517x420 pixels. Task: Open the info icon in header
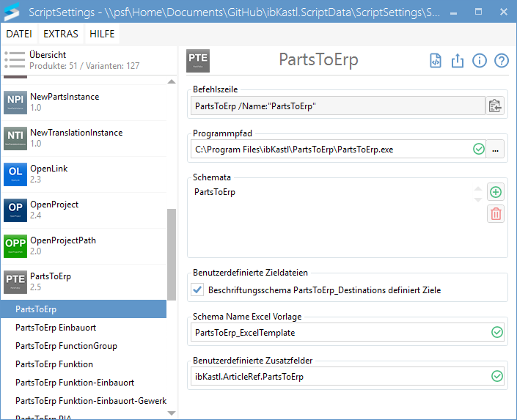(x=480, y=61)
